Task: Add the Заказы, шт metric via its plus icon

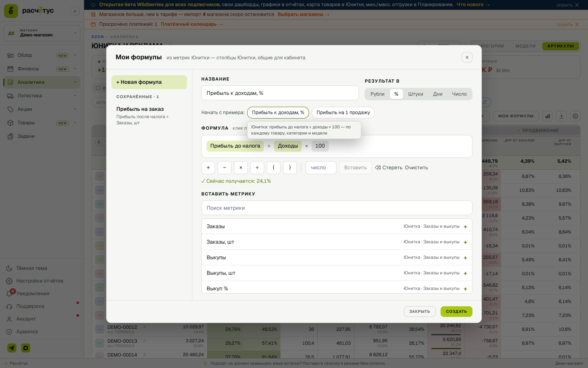Action: click(x=465, y=242)
